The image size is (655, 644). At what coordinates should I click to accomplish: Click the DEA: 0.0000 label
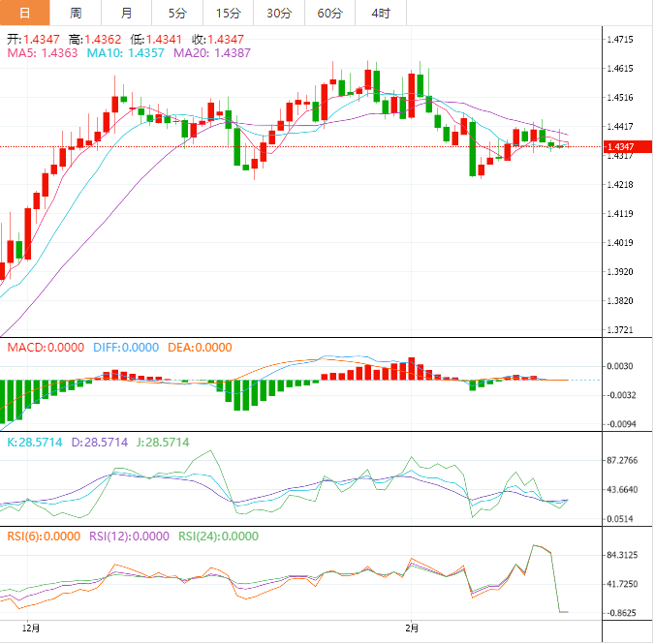200,348
